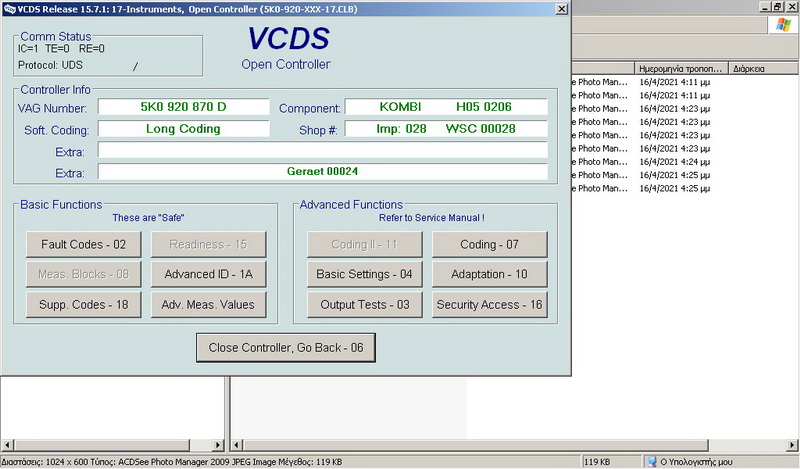Sort by Διάρκεια column header in ACDSee
Image resolution: width=800 pixels, height=469 pixels.
764,68
